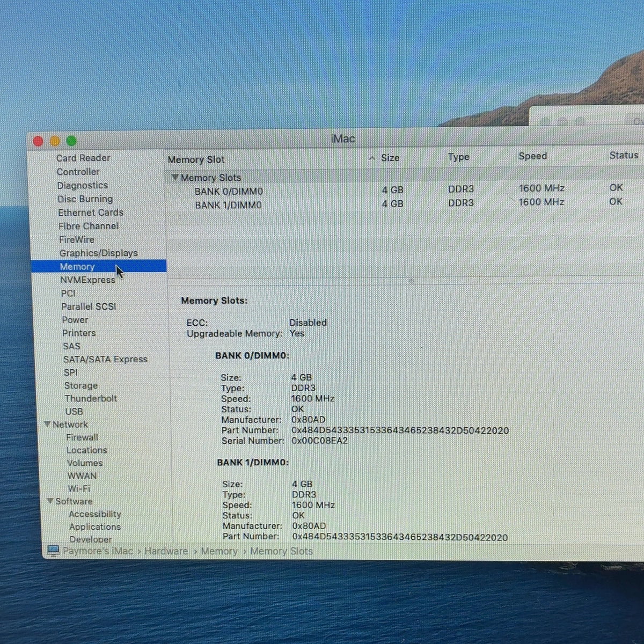Viewport: 644px width, 644px height.
Task: Click the green zoom window button
Action: click(x=71, y=141)
